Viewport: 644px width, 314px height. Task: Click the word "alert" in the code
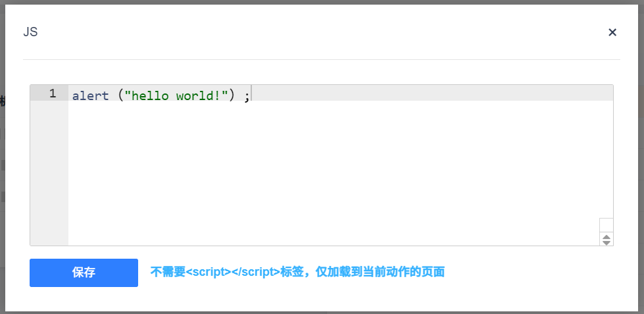(x=90, y=95)
